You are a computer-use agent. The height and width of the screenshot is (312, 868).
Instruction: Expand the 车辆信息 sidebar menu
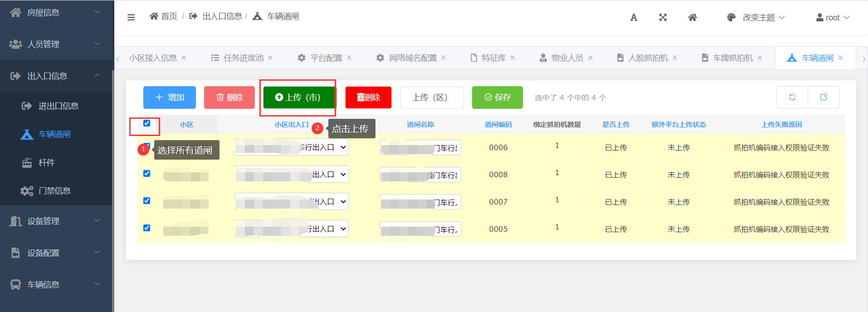tap(56, 284)
